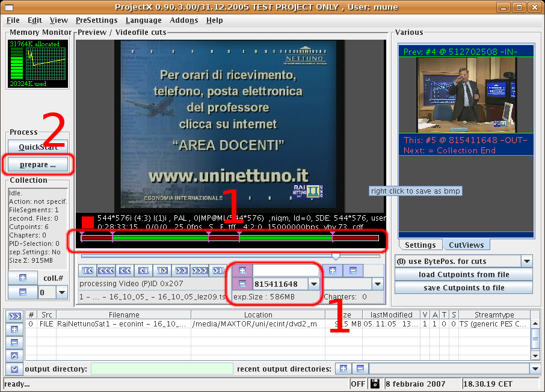
Task: Click the file table scrollbar down arrow
Action: tap(535, 356)
